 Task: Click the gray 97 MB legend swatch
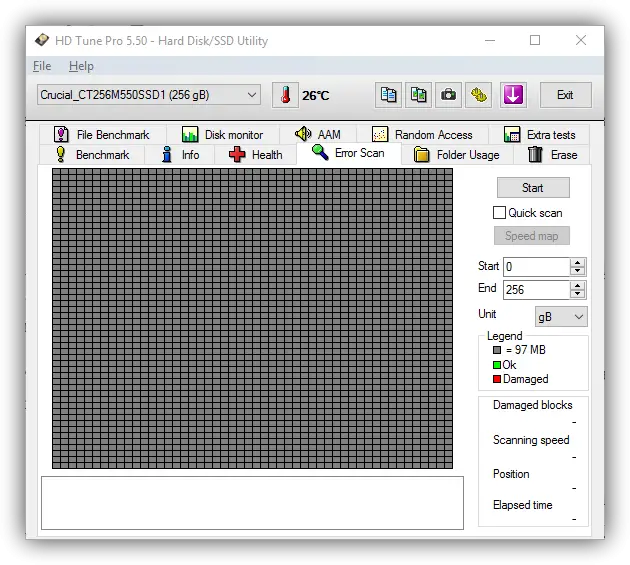(497, 350)
